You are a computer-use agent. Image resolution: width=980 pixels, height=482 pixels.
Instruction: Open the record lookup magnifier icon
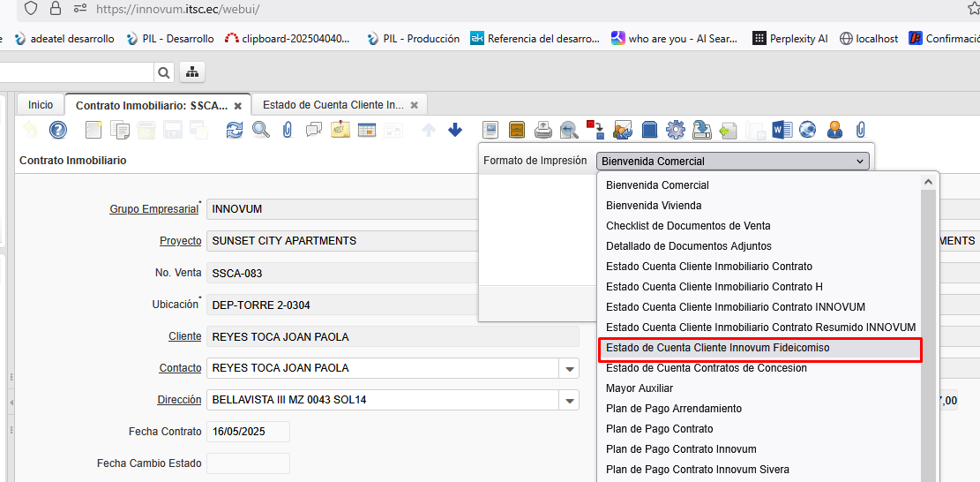pos(261,130)
